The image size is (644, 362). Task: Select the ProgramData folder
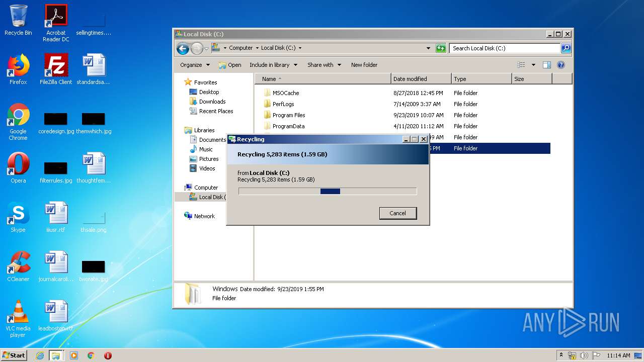pos(288,126)
